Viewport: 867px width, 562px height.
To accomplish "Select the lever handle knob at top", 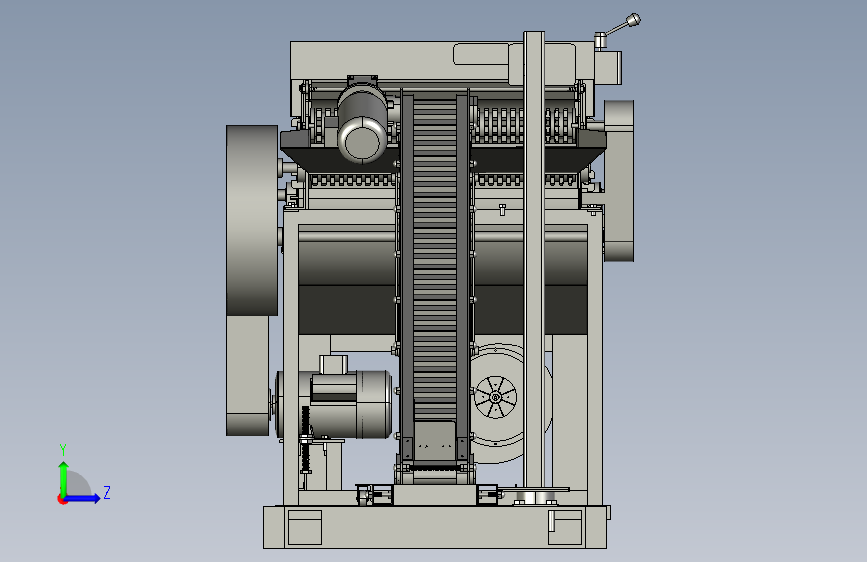I will point(634,20).
